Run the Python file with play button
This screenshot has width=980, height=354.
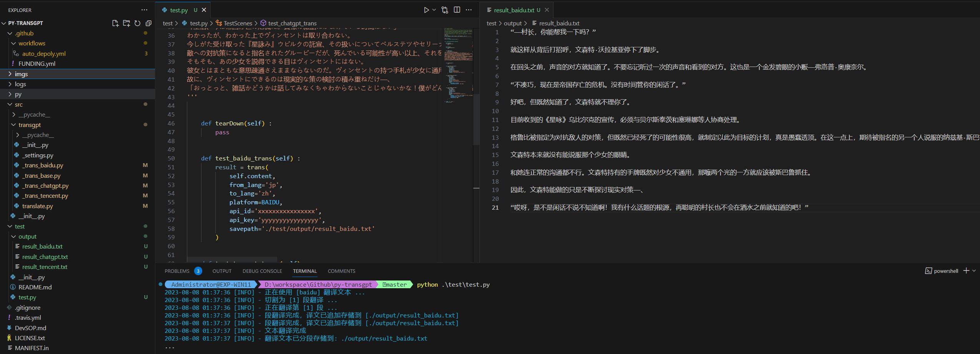(426, 10)
